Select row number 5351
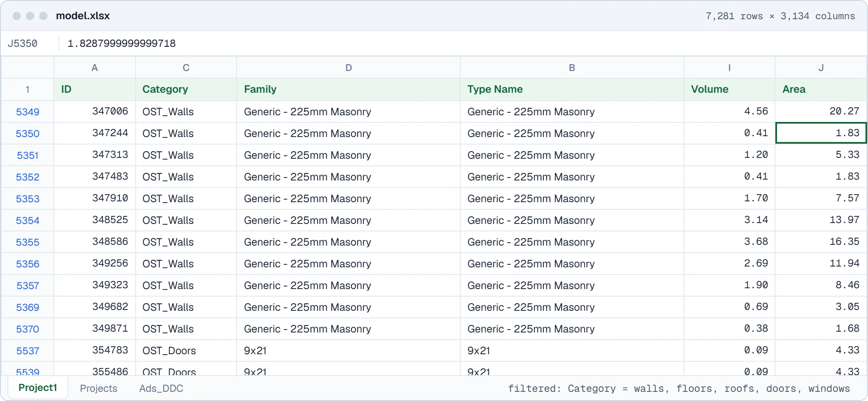 28,155
